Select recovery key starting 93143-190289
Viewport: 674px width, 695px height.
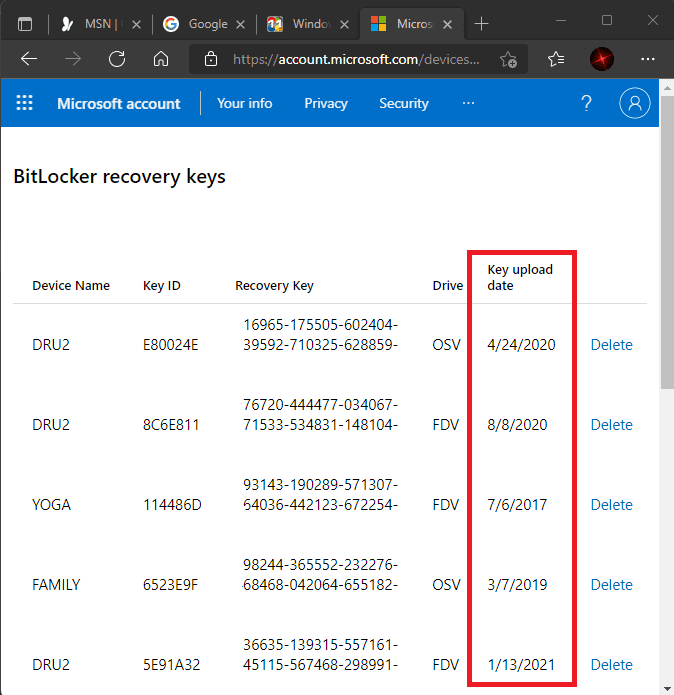[320, 495]
